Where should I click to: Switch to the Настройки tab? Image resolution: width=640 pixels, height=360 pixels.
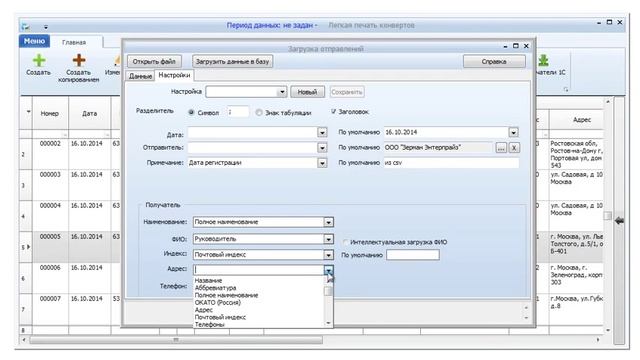tap(174, 75)
